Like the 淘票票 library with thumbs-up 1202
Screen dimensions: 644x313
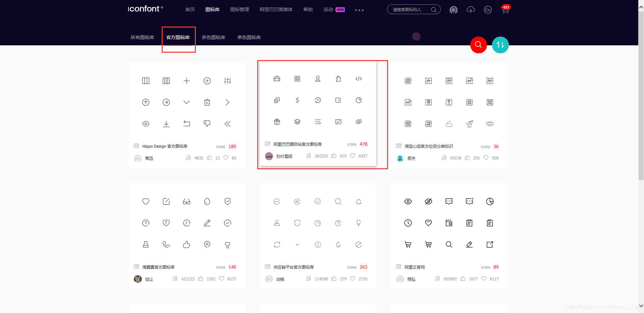point(201,279)
